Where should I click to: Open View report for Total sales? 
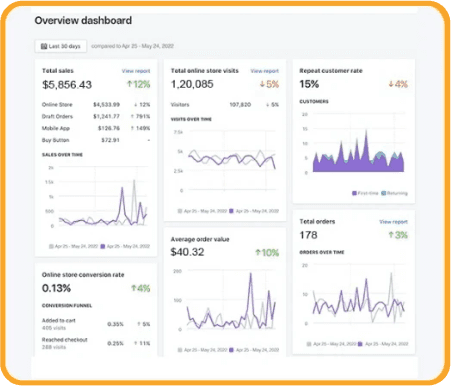pos(136,71)
